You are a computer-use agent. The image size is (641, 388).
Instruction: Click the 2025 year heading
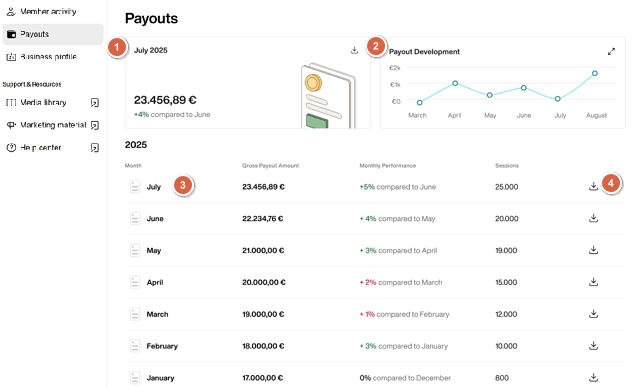tap(136, 145)
